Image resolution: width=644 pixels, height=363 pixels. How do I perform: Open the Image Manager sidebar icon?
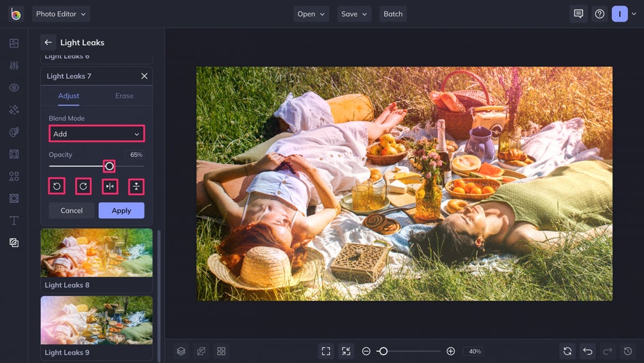(14, 43)
